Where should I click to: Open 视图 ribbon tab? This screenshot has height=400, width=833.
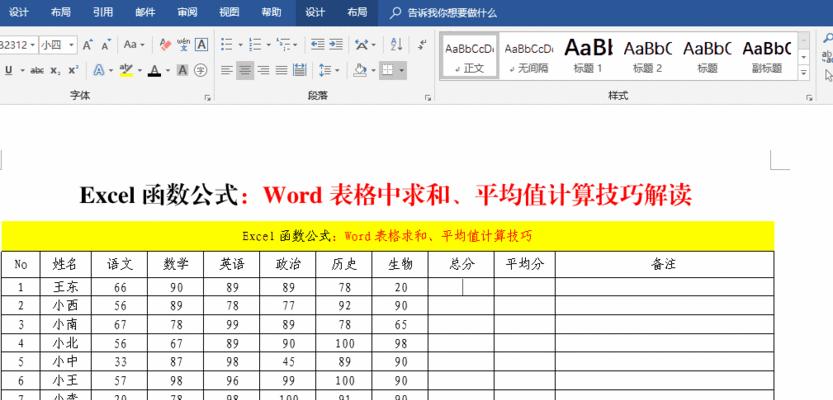(229, 13)
